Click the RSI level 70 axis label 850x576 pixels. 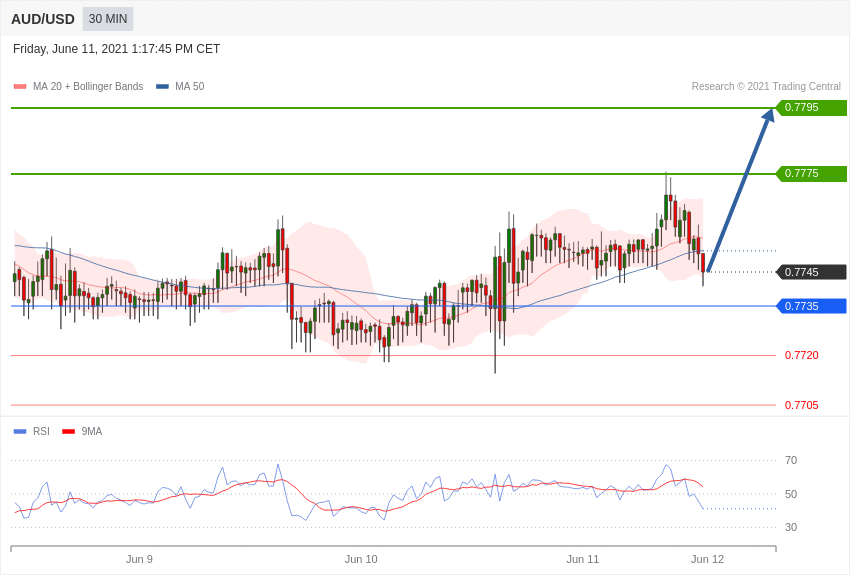(x=791, y=461)
